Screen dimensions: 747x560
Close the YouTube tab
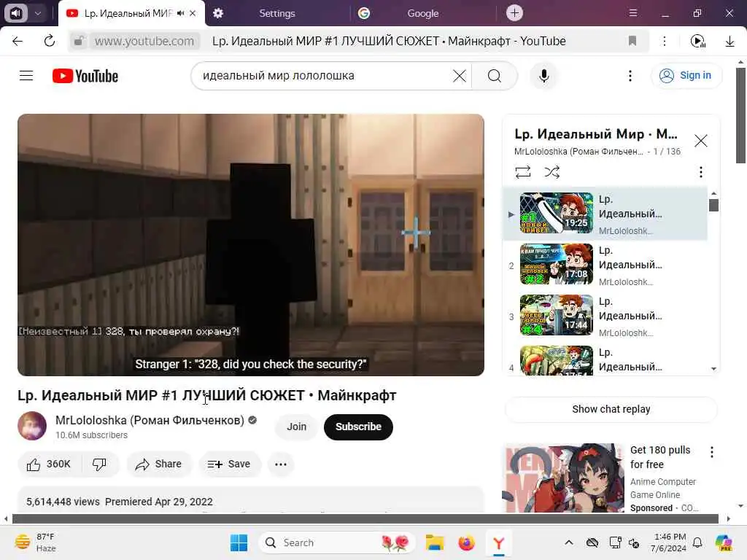pyautogui.click(x=193, y=13)
